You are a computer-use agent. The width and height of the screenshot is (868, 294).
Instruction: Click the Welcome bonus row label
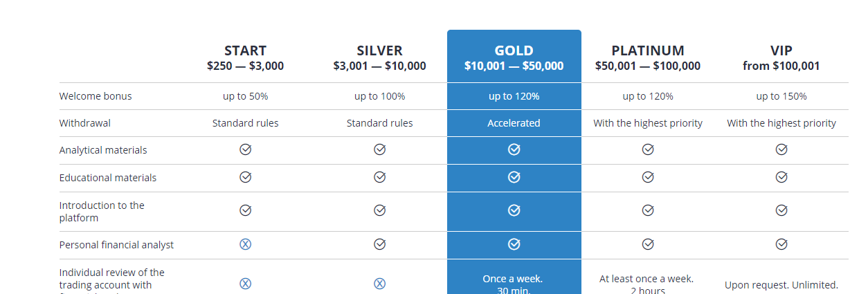click(96, 96)
